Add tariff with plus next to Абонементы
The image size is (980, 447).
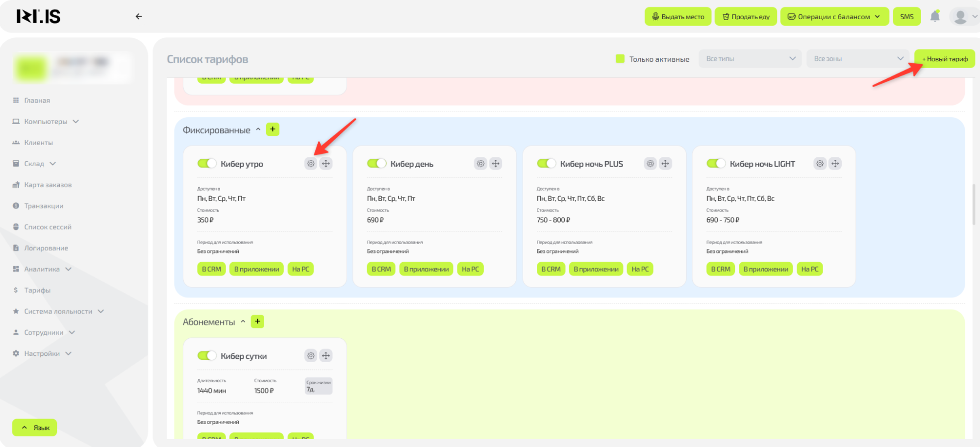click(x=257, y=322)
